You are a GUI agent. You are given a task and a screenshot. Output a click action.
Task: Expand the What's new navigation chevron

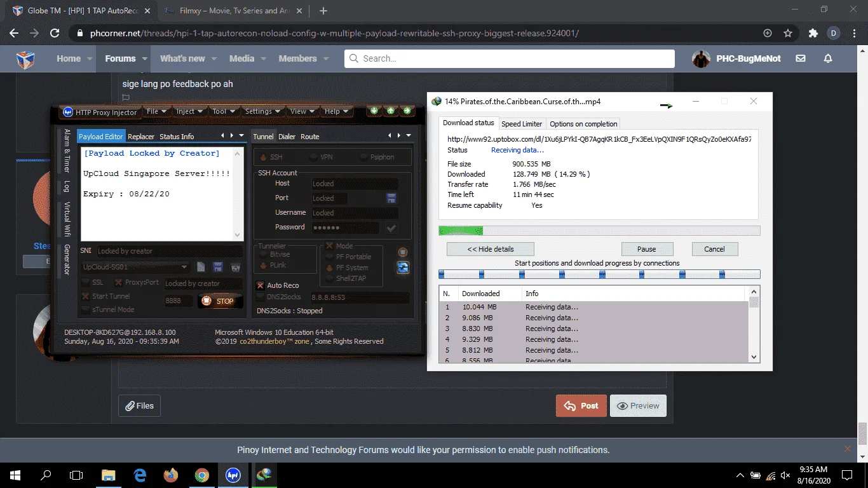point(214,58)
